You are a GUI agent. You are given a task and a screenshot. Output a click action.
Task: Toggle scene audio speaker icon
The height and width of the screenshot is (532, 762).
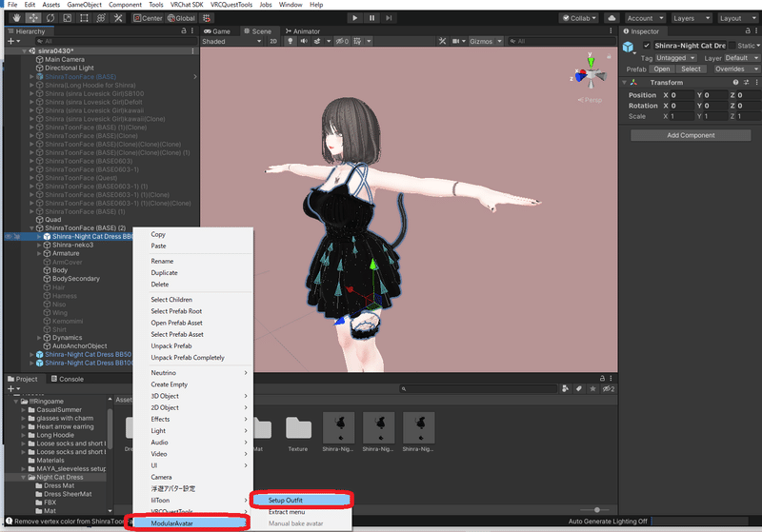[302, 41]
